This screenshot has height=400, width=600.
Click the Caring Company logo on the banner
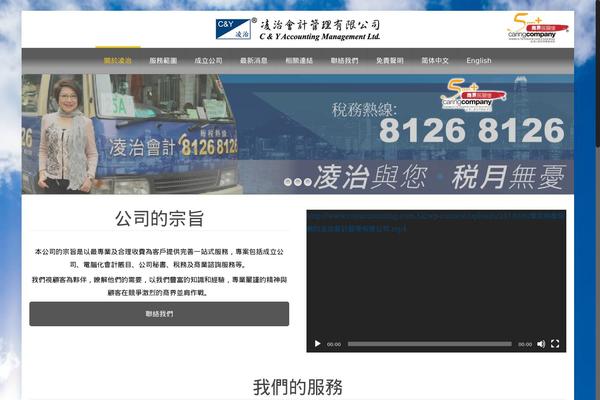[x=473, y=96]
